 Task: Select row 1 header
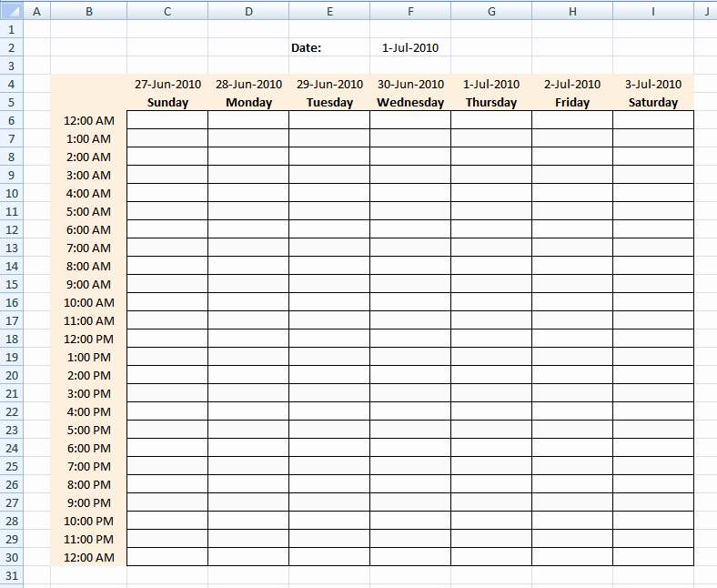click(12, 29)
